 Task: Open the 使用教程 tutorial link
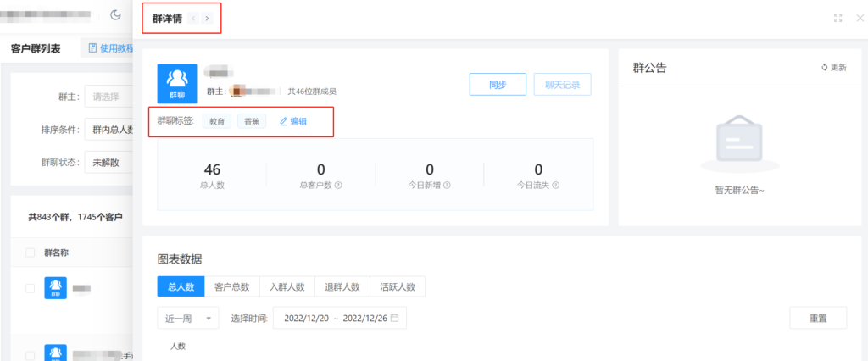pyautogui.click(x=111, y=48)
